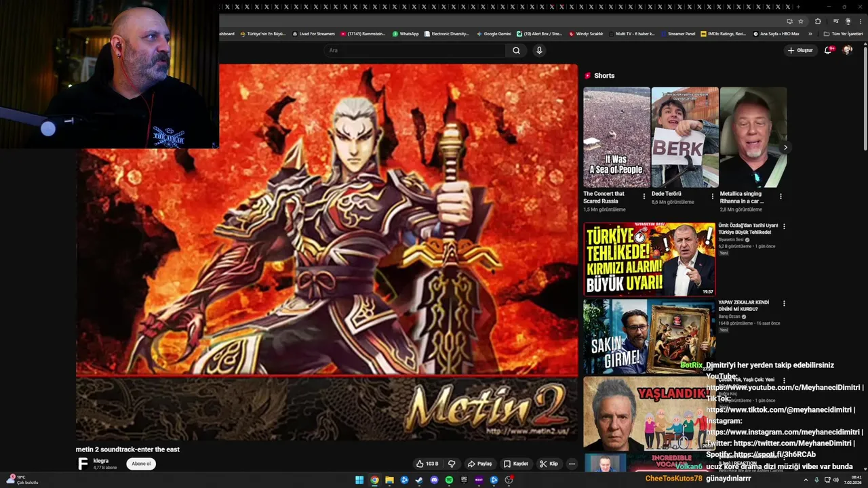The height and width of the screenshot is (488, 868).
Task: Open the Rammstein YouTube bookmark
Action: pos(363,34)
